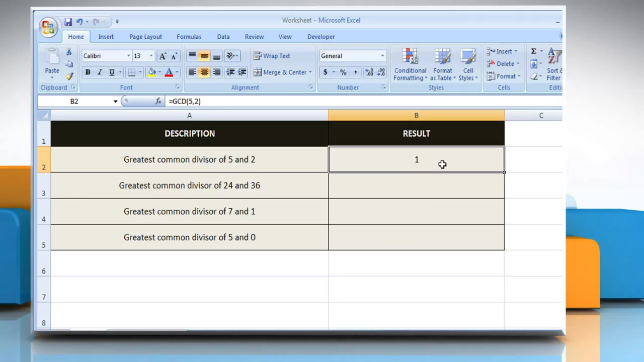
Task: Toggle Underline formatting
Action: point(112,72)
